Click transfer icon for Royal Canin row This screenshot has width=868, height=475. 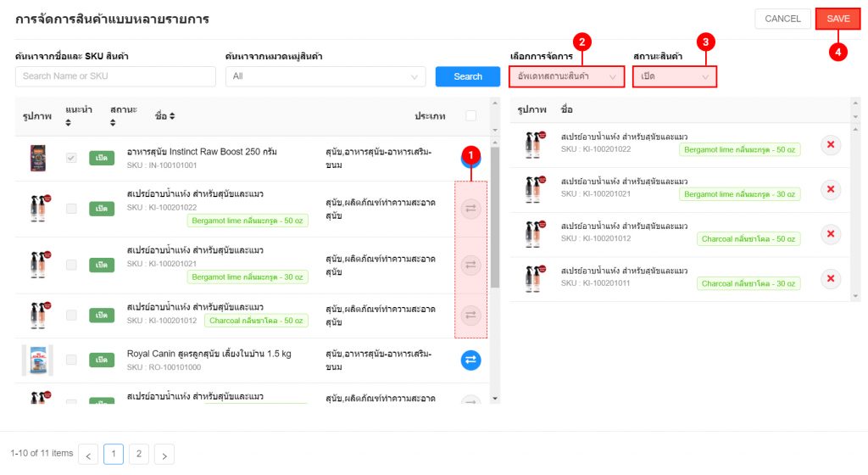coord(470,360)
